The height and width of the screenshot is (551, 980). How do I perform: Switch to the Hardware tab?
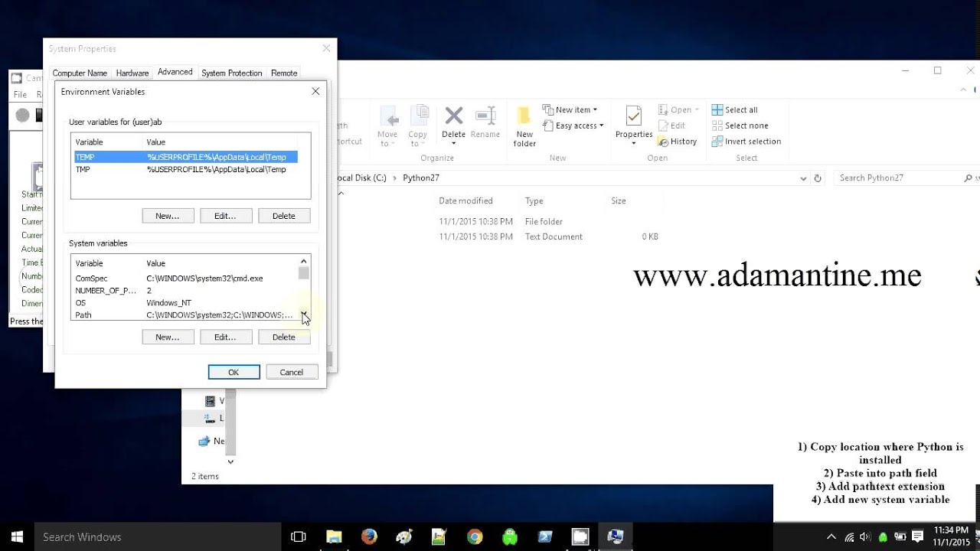click(x=132, y=73)
